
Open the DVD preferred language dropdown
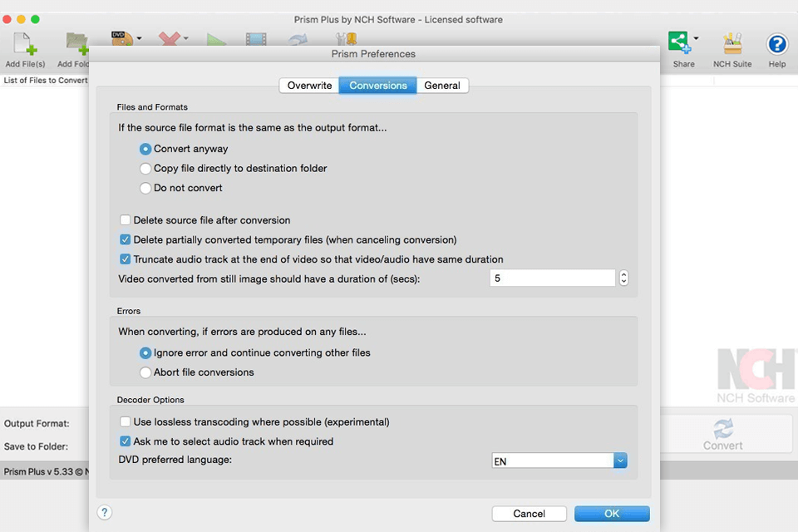620,461
